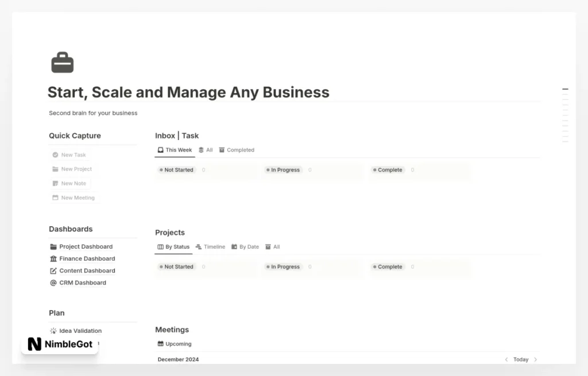Viewport: 588px width, 376px height.
Task: Collapse the page outline using the dash control
Action: point(566,89)
